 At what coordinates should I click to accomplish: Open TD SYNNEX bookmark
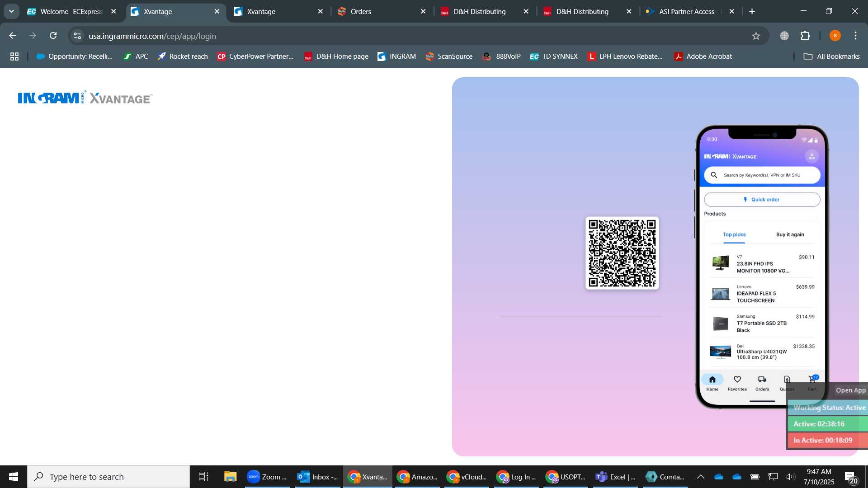(x=554, y=56)
